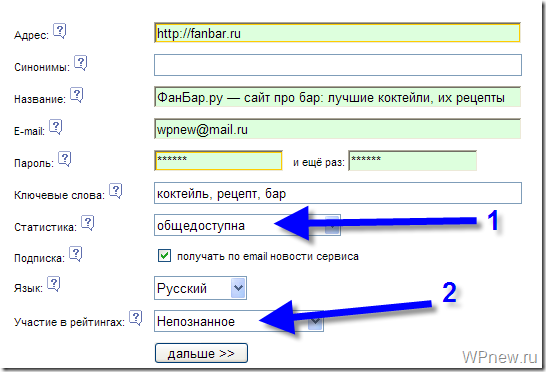Open the help icon next to E-mail
The image size is (546, 372).
click(55, 127)
